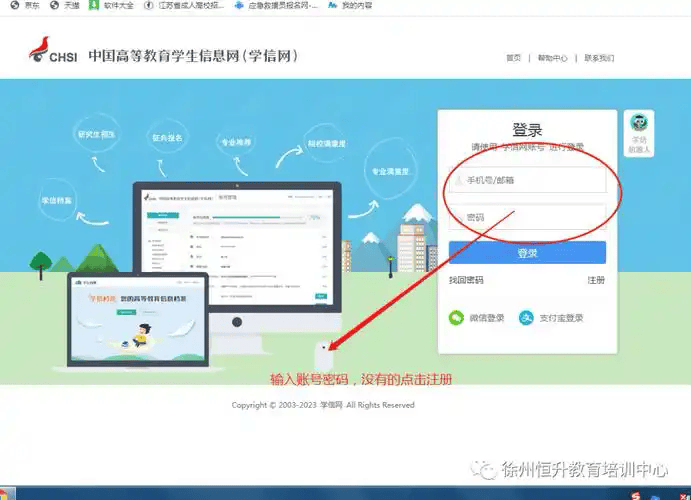Screen dimensions: 691x500
Task: Click the tablet illustration with the 学信档案 banner
Action: [138, 319]
